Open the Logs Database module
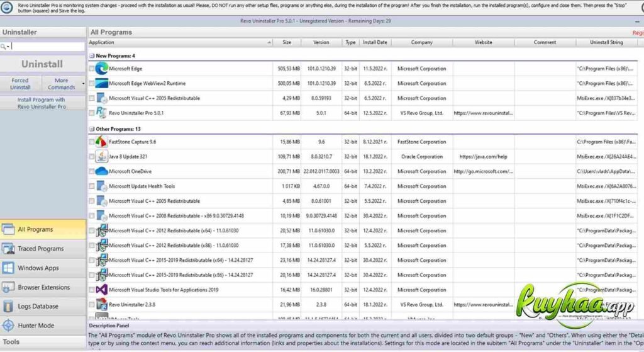The width and height of the screenshot is (644, 352). click(43, 307)
